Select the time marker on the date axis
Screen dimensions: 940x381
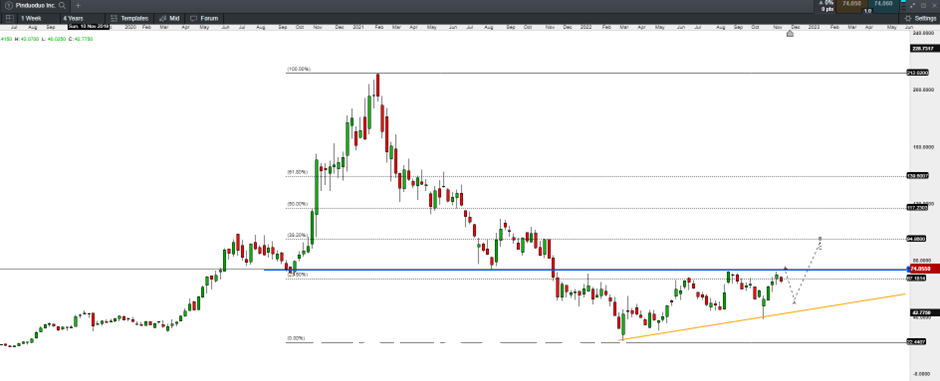(790, 34)
